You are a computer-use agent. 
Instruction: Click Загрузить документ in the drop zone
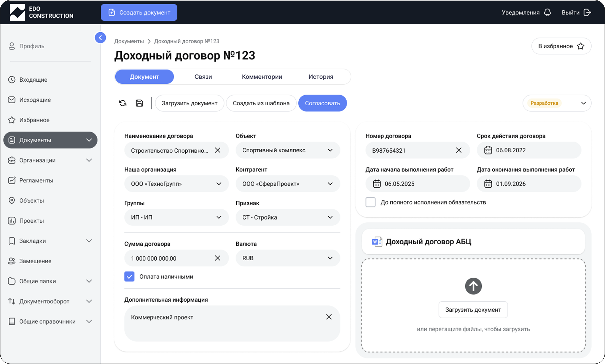[473, 310]
